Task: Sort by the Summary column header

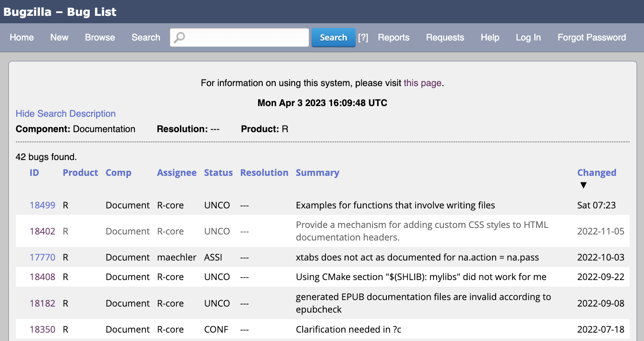Action: pyautogui.click(x=317, y=173)
